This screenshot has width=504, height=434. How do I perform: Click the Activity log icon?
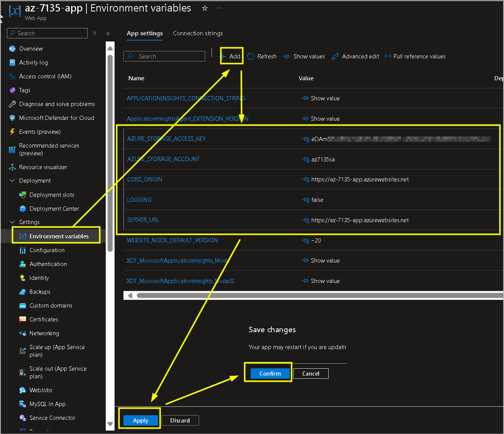[x=12, y=63]
